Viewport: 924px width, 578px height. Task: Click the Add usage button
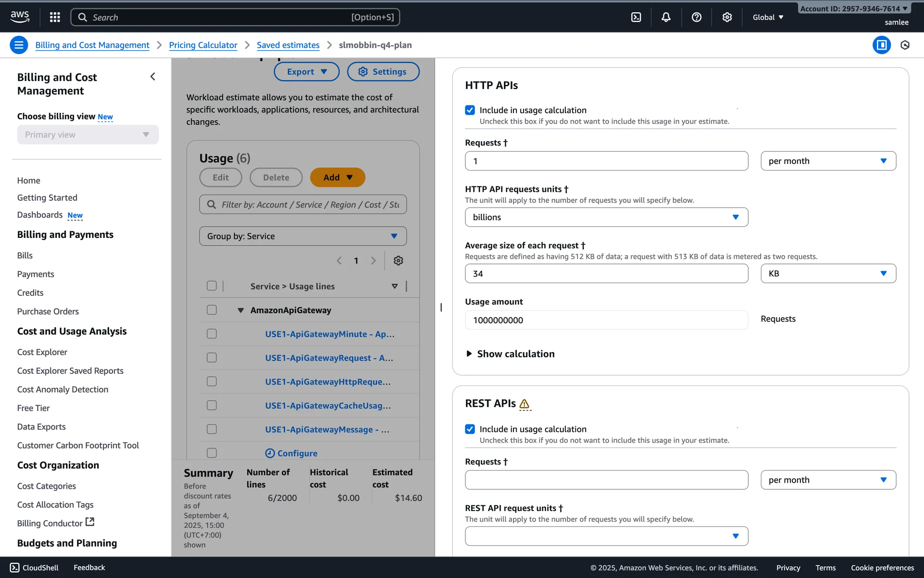(337, 177)
